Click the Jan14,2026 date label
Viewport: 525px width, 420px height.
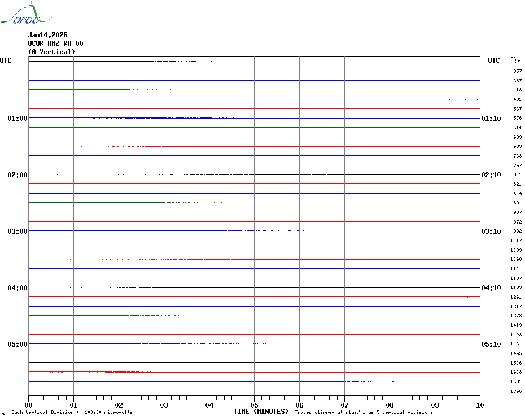[x=47, y=35]
